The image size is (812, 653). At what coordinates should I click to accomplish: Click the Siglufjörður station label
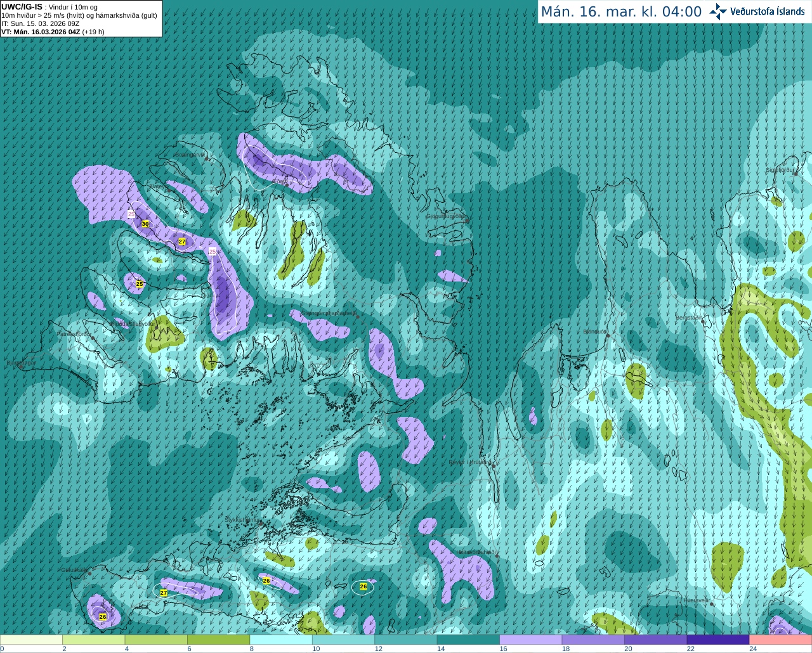(x=780, y=170)
